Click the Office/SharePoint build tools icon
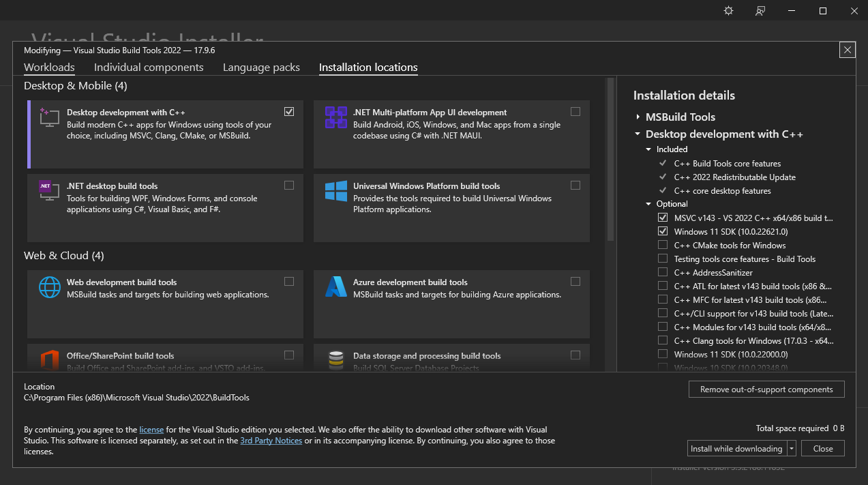868x485 pixels. point(50,360)
